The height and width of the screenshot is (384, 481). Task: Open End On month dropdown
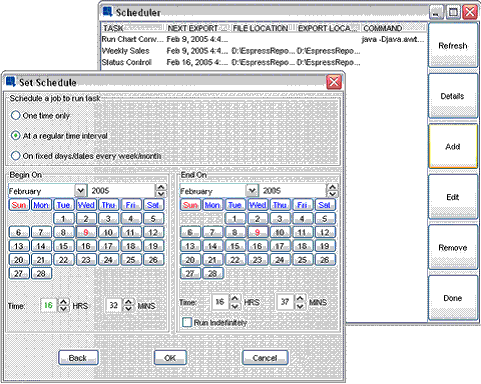pyautogui.click(x=252, y=191)
